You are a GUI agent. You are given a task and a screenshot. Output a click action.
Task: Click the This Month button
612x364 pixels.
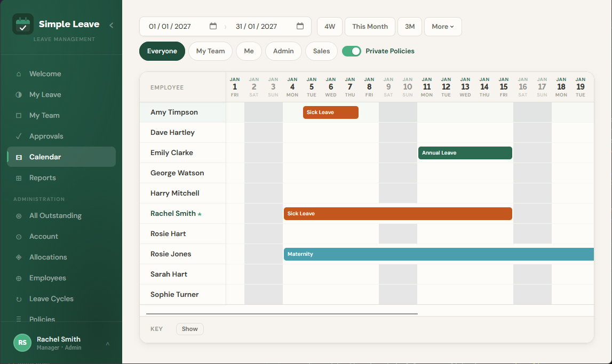(x=370, y=27)
